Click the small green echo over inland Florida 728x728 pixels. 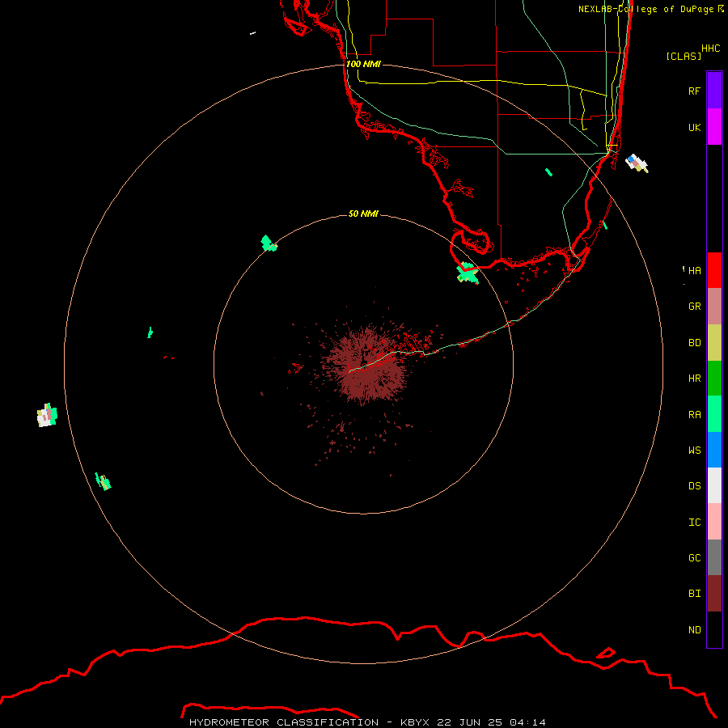point(548,172)
